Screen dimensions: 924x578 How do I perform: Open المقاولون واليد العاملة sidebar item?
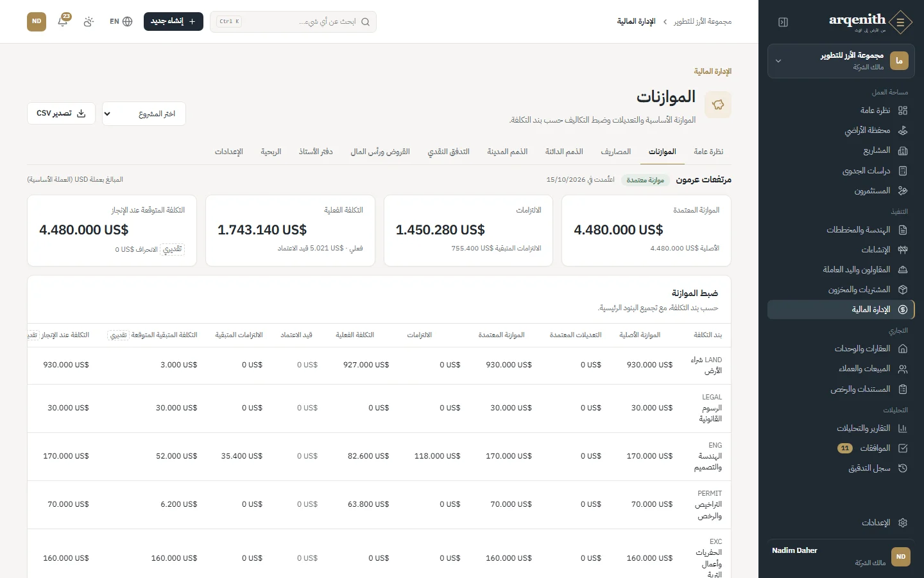(x=841, y=270)
